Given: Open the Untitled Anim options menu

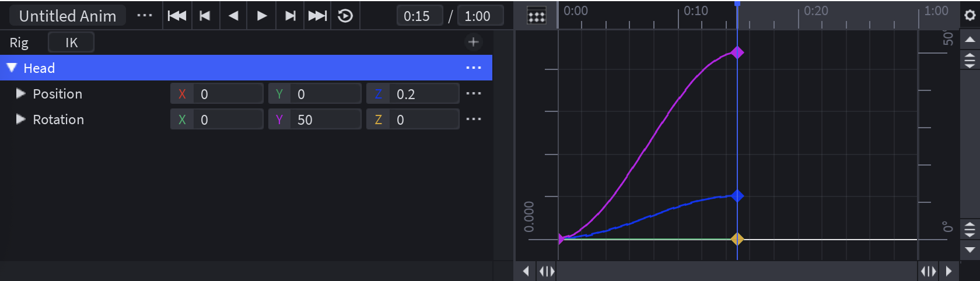Looking at the screenshot, I should click(x=144, y=16).
